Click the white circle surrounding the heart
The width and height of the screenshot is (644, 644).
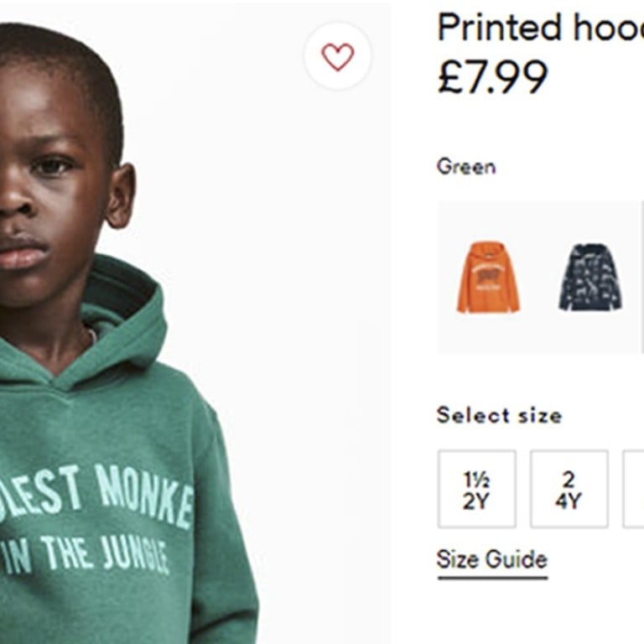337,55
